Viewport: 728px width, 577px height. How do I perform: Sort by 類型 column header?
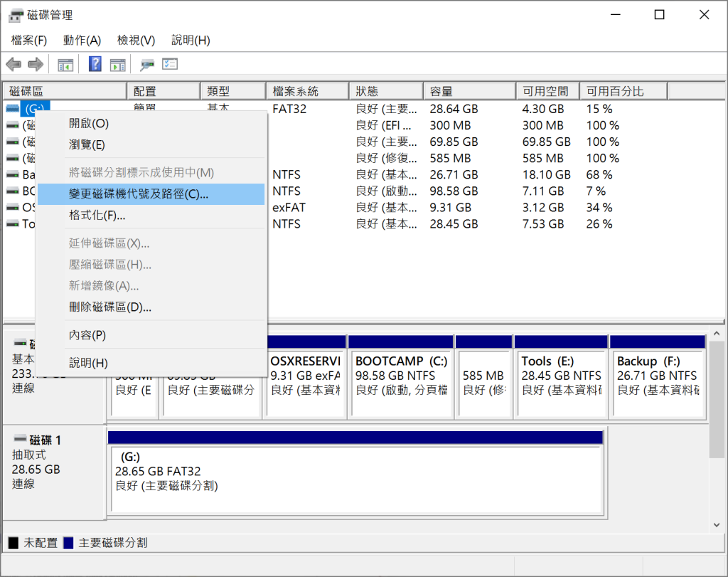pyautogui.click(x=233, y=91)
